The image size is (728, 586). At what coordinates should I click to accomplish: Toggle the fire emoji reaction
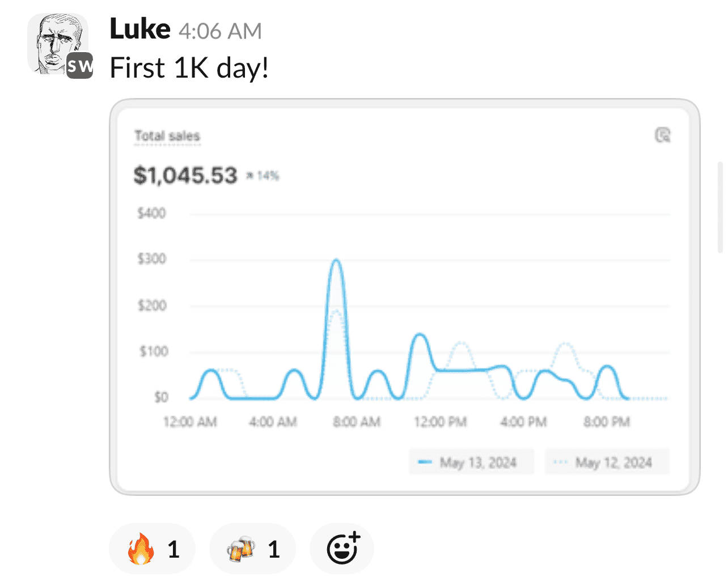[x=152, y=549]
